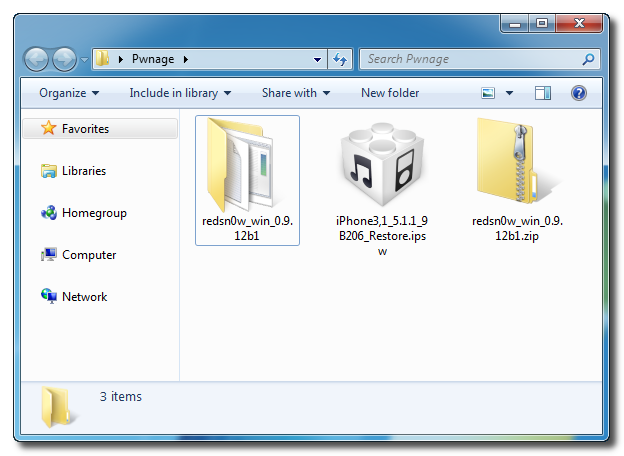624x456 pixels.
Task: Click iPhone3,1_5.1.1_9B206_Restore.ipsw file name
Action: (x=382, y=236)
